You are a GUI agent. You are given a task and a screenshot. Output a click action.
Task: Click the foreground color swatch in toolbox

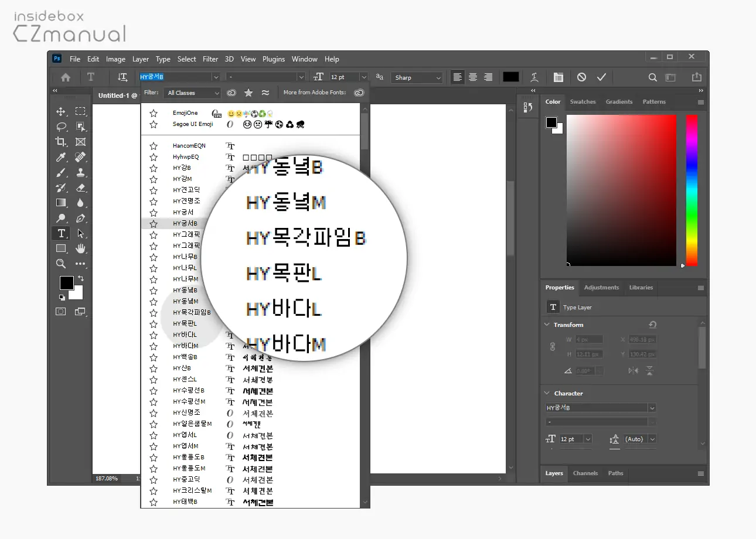67,283
